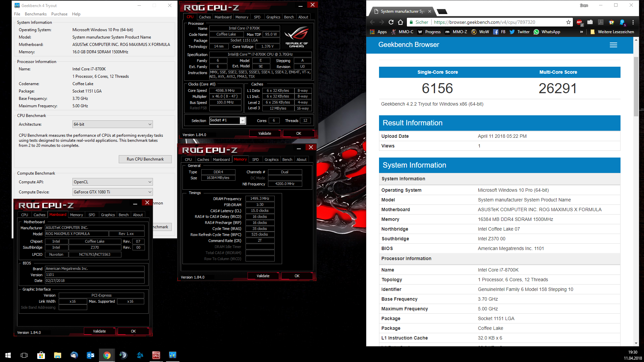This screenshot has width=644, height=362.
Task: Click the ROG CPU-Z taskbar icon
Action: point(156,355)
